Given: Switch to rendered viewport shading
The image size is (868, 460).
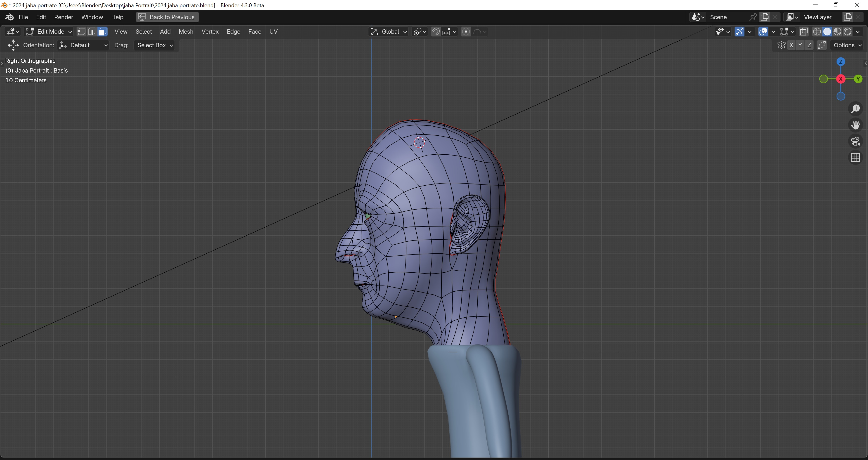Looking at the screenshot, I should coord(847,31).
